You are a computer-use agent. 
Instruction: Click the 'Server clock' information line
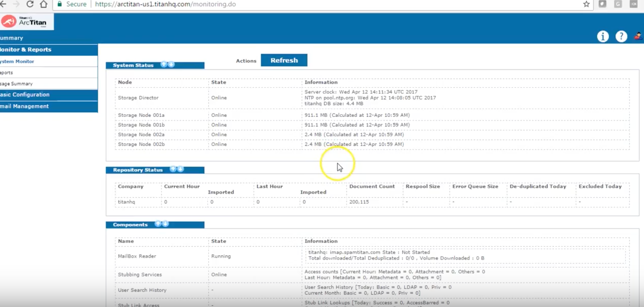coord(361,92)
